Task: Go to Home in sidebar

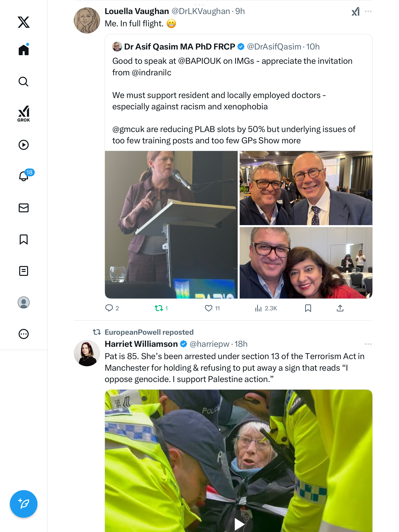Action: [24, 50]
